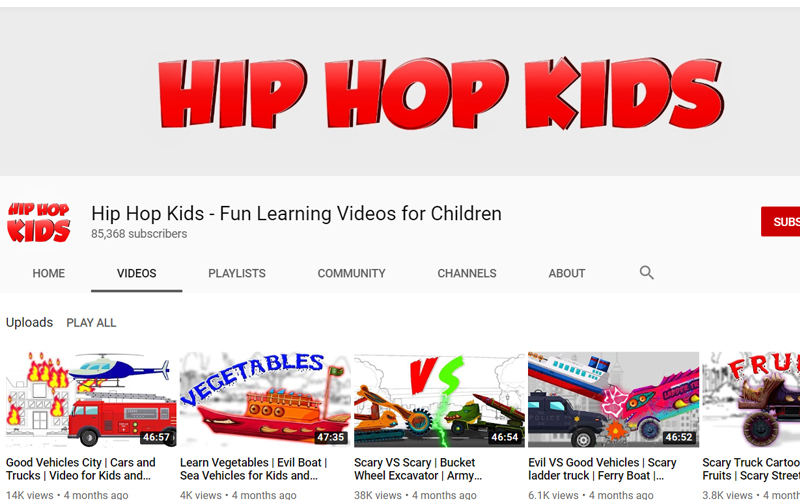This screenshot has width=800, height=500.
Task: Click the 47:35 duration badge
Action: [331, 437]
